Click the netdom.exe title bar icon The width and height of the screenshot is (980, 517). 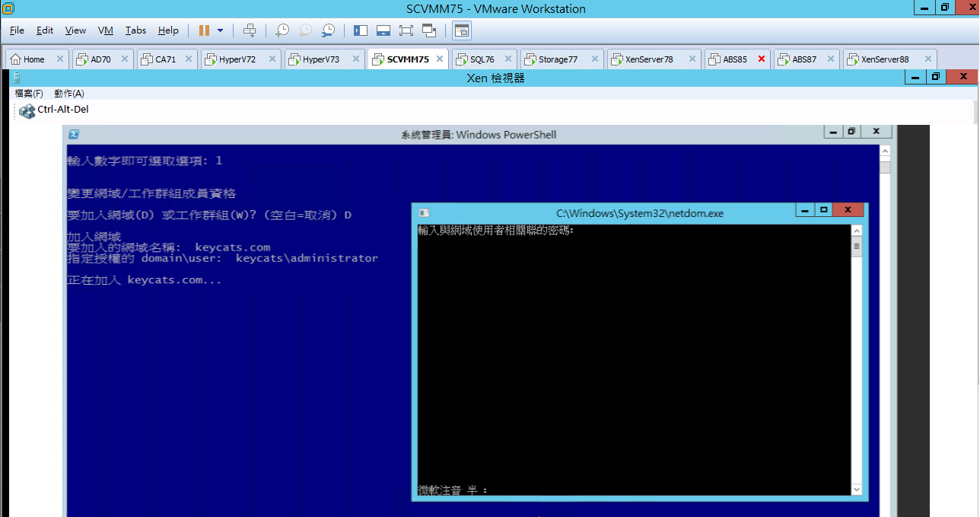pyautogui.click(x=424, y=213)
